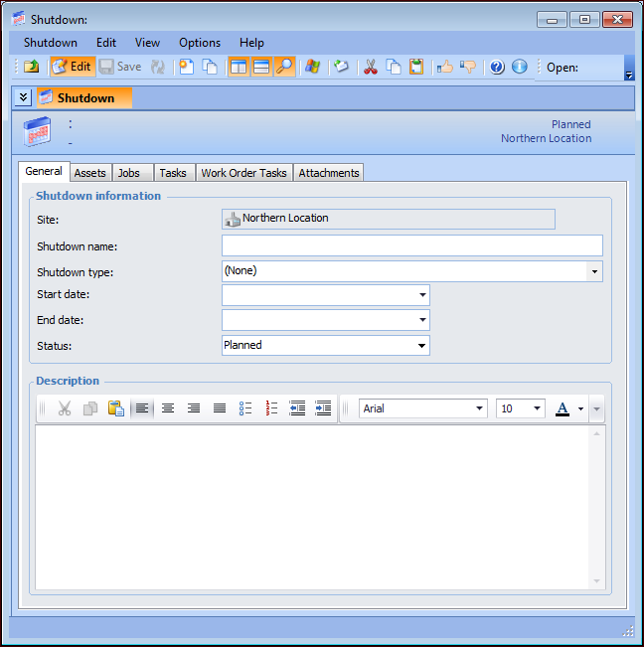Click the Cut icon in description toolbar

[65, 408]
